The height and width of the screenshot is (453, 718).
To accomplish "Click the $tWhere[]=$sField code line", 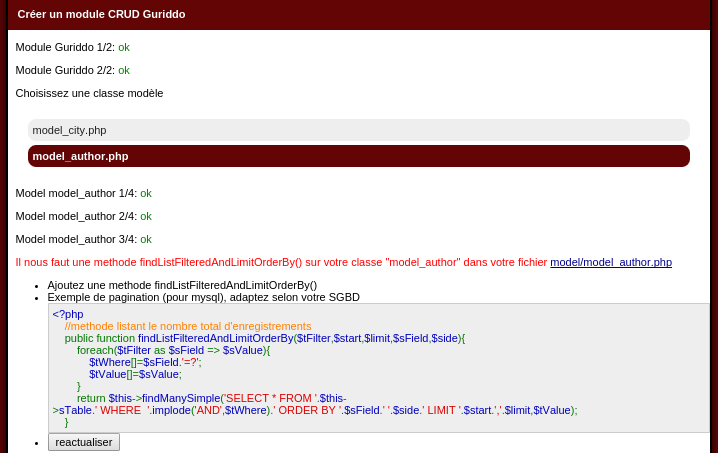I will click(x=145, y=362).
